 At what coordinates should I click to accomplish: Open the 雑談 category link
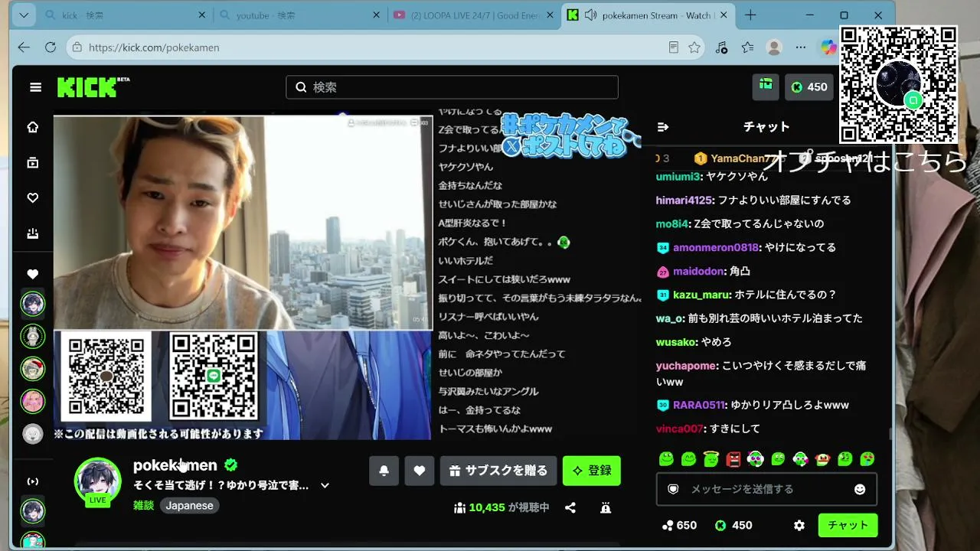[x=143, y=506]
